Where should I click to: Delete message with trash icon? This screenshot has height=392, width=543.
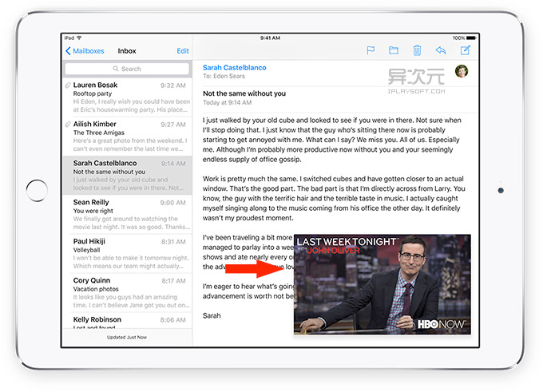[417, 50]
